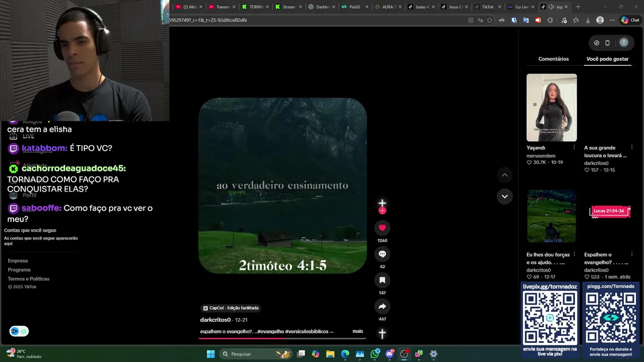Viewport: 644px width, 362px height.
Task: Open Copilot Chat button in browser
Action: coord(630,20)
